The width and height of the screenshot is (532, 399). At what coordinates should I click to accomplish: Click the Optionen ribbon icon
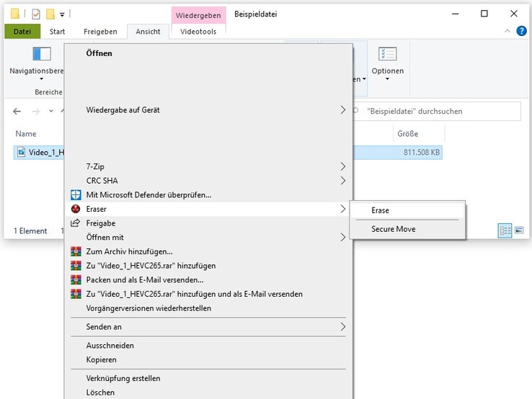tap(387, 54)
